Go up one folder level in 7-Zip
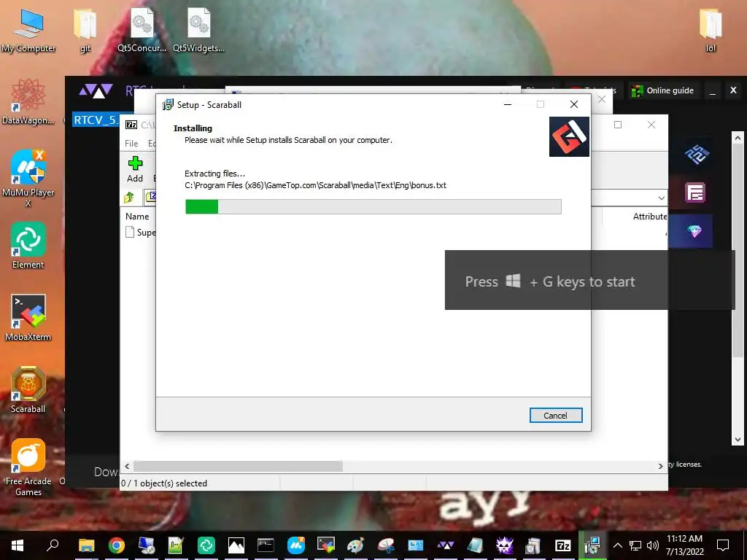 pyautogui.click(x=129, y=197)
